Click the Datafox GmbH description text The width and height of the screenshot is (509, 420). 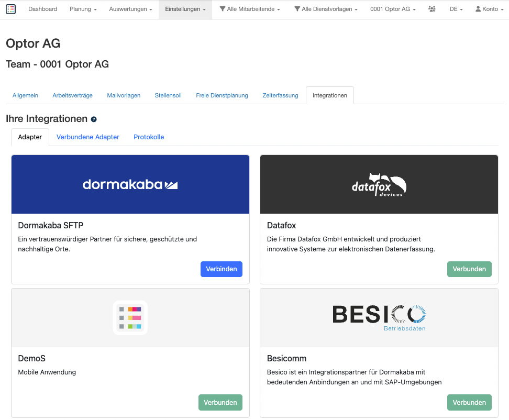click(351, 244)
